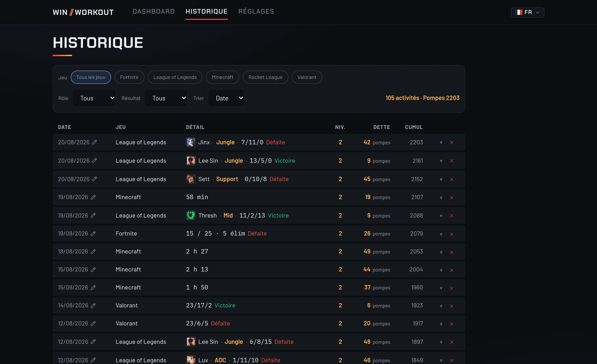Edit date of Lee Sin 13/5/0 entry
The width and height of the screenshot is (597, 364).
pyautogui.click(x=95, y=161)
